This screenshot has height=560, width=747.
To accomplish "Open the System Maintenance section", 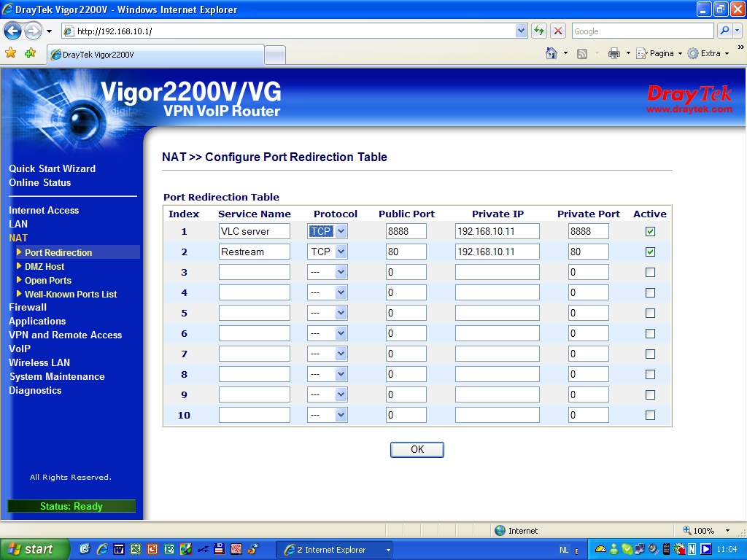I will 57,377.
